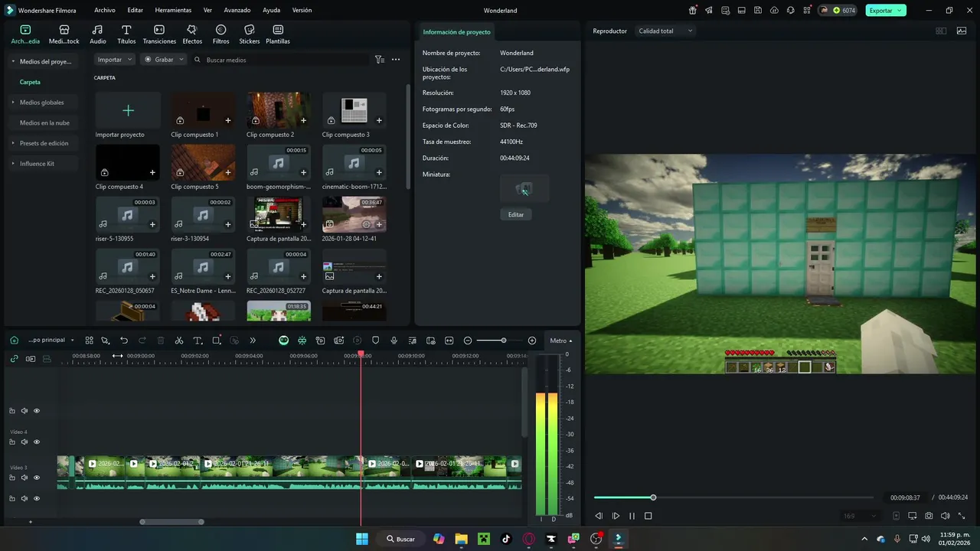Viewport: 980px width, 551px height.
Task: Click the grid layout icon in player header
Action: tap(941, 31)
